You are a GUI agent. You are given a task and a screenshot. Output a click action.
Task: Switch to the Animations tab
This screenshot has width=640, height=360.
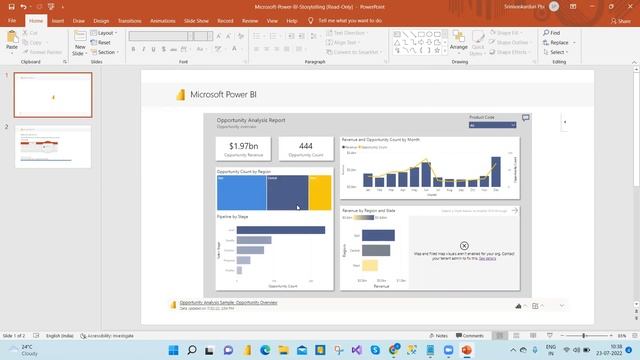click(162, 20)
